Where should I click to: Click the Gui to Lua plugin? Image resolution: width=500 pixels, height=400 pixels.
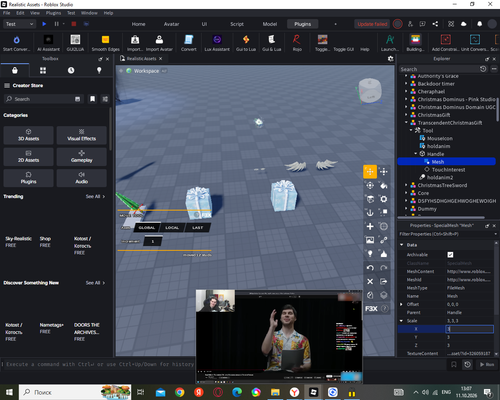[246, 40]
